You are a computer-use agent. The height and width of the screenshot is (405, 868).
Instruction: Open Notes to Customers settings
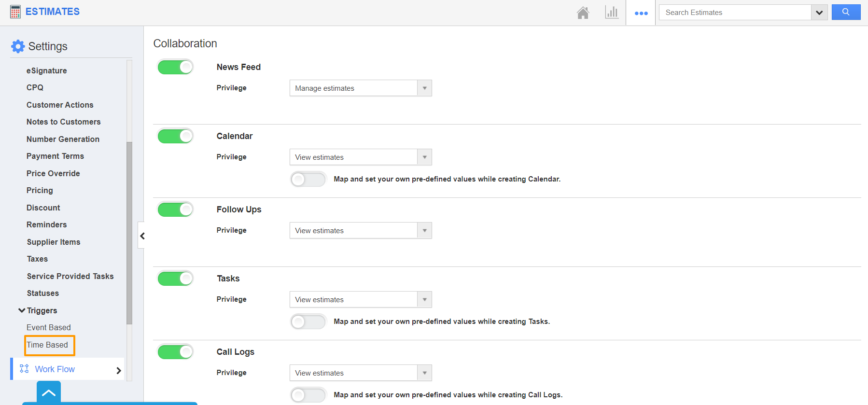[x=64, y=122]
